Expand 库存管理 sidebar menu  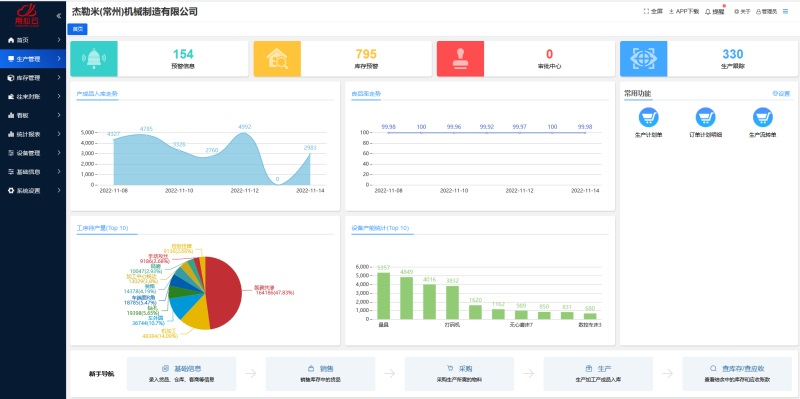tap(33, 78)
